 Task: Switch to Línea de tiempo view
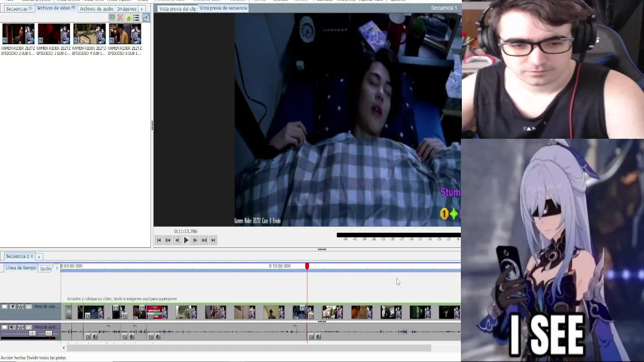pos(21,268)
